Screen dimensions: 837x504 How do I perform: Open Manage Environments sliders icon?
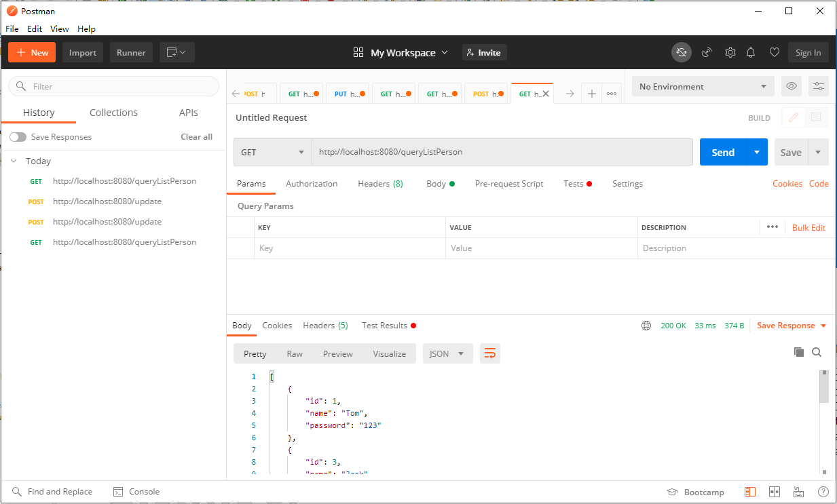(819, 86)
